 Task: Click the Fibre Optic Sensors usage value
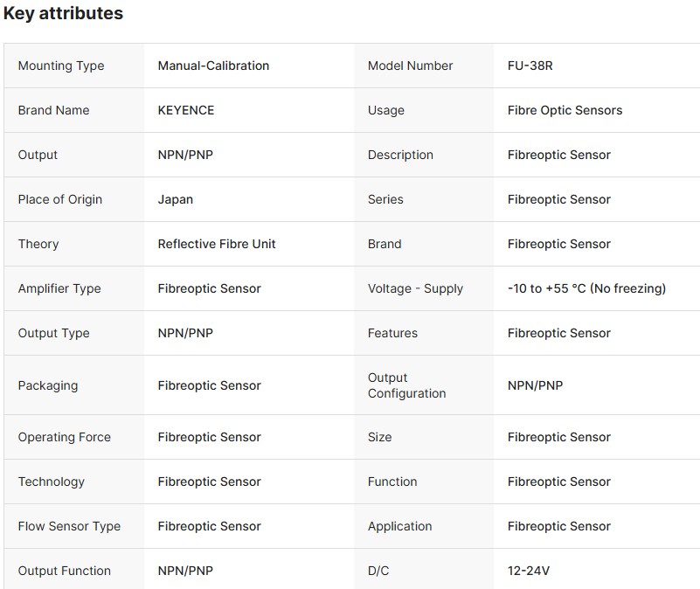tap(565, 110)
